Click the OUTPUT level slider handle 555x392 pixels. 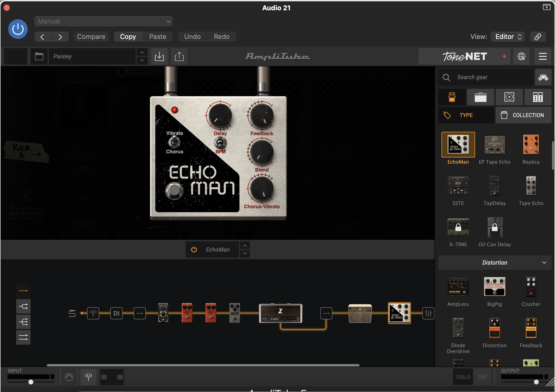click(536, 382)
